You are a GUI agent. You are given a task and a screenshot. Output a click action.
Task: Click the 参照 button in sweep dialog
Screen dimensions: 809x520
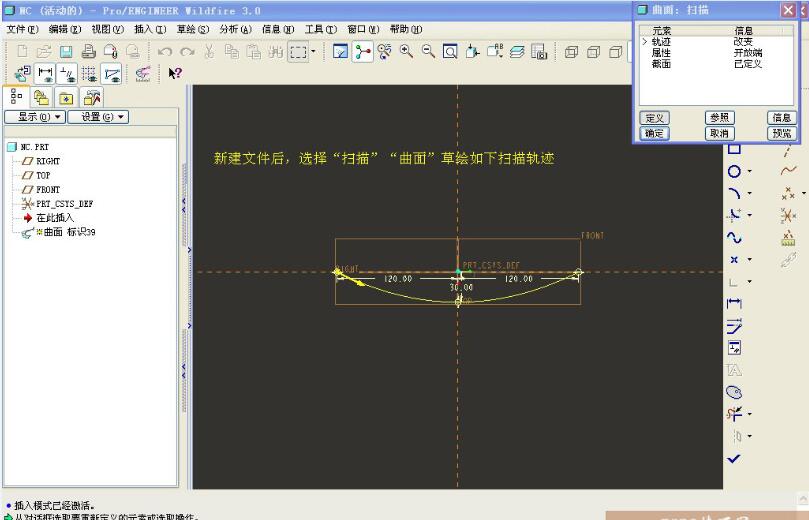[719, 118]
